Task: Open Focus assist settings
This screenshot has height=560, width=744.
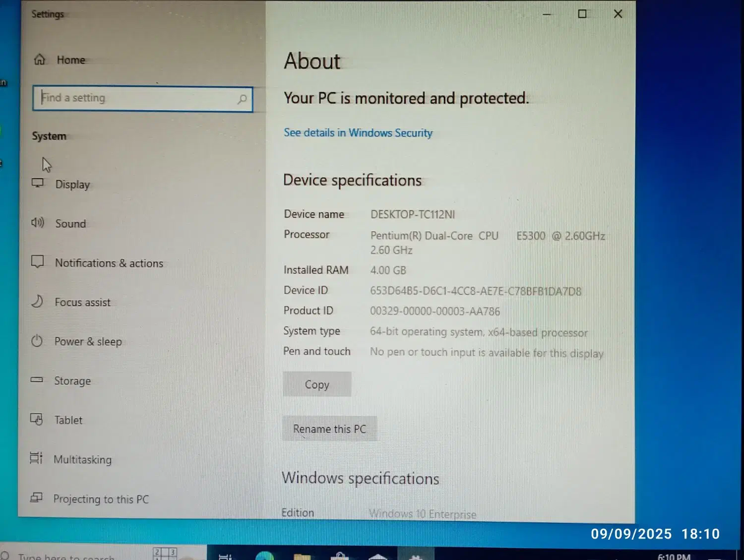Action: point(82,303)
